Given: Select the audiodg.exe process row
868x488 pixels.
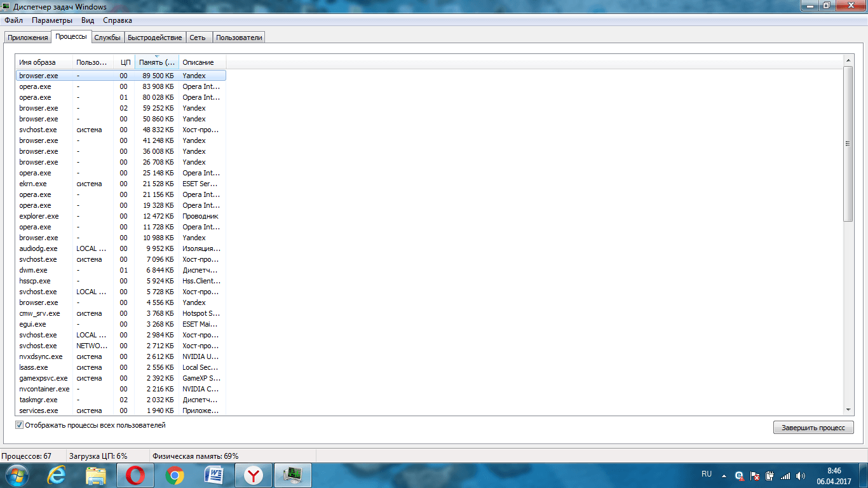Looking at the screenshot, I should 121,248.
